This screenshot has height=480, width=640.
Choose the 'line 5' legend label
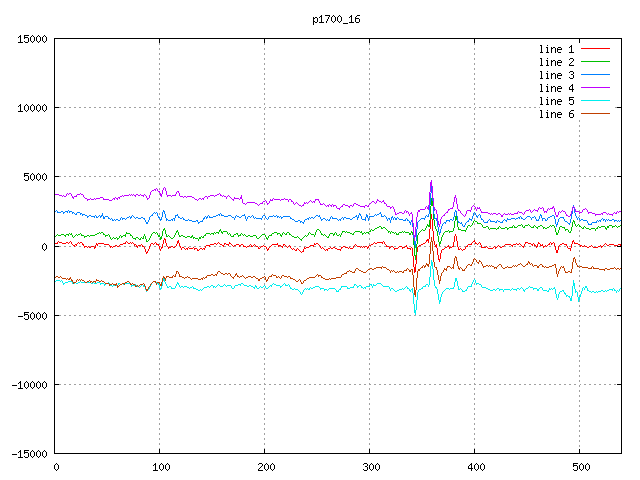point(557,101)
